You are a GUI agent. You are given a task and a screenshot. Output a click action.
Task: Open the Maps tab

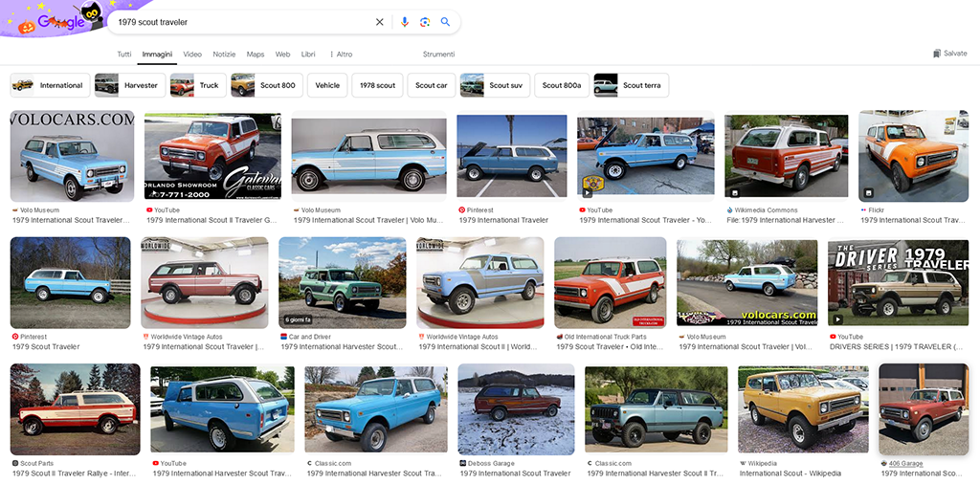click(255, 55)
